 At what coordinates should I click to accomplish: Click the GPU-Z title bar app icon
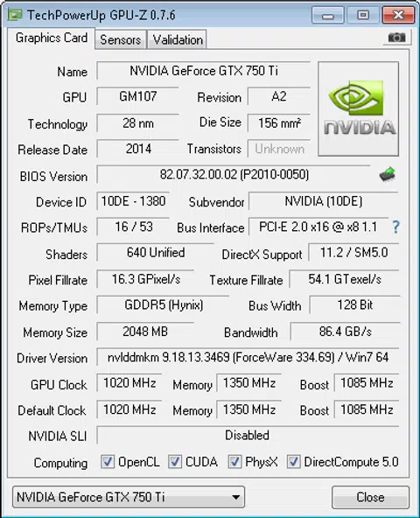click(x=15, y=15)
